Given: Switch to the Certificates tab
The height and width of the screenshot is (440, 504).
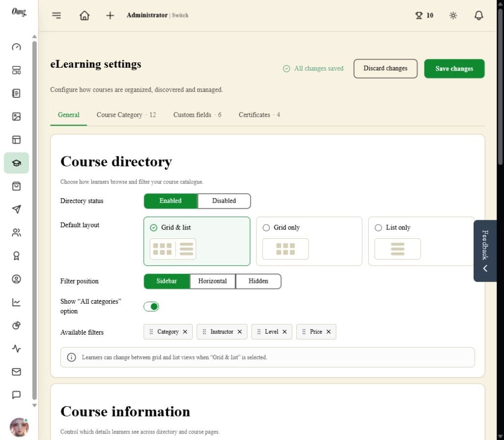Looking at the screenshot, I should (259, 115).
